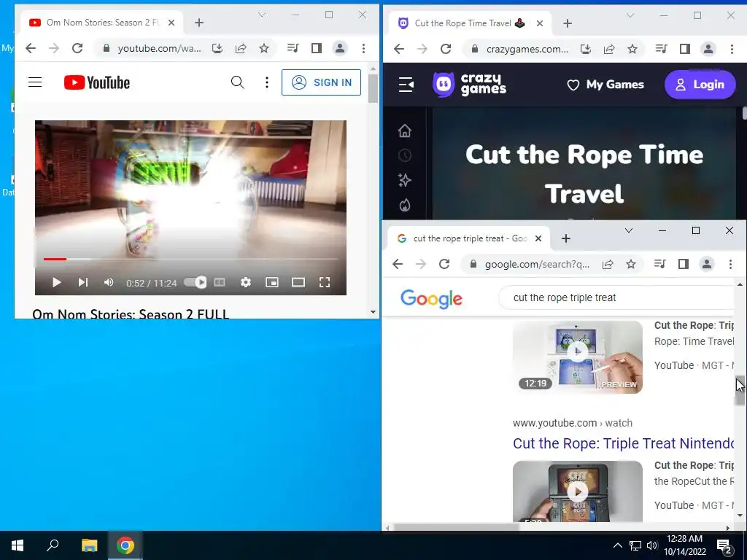
Task: Go back in the YouTube window
Action: (31, 48)
